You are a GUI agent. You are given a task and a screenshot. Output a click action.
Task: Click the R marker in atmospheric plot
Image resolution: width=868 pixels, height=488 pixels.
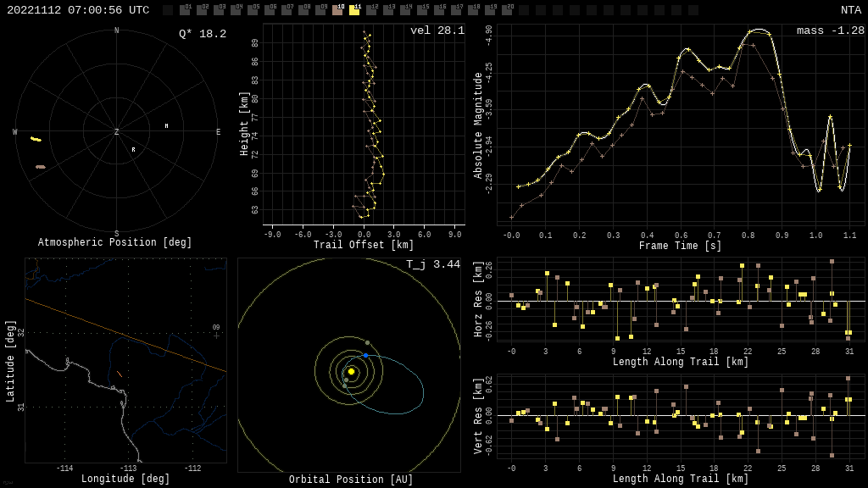click(x=133, y=149)
